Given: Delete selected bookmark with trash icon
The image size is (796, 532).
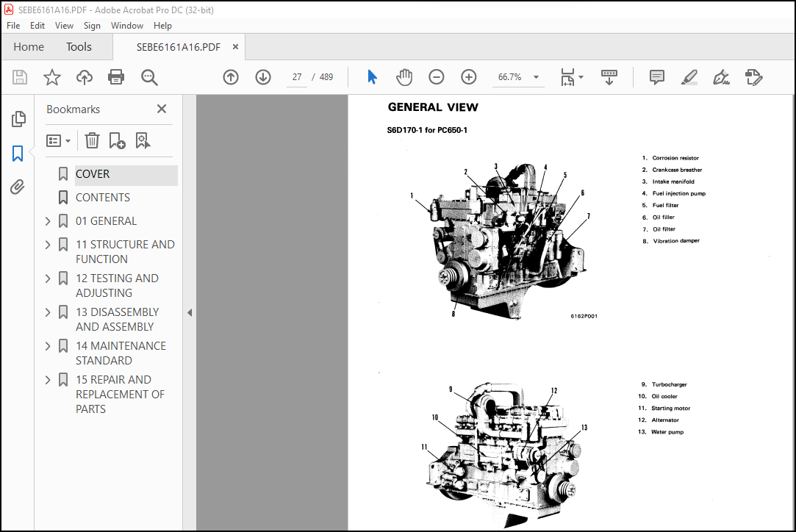Looking at the screenshot, I should (x=92, y=140).
